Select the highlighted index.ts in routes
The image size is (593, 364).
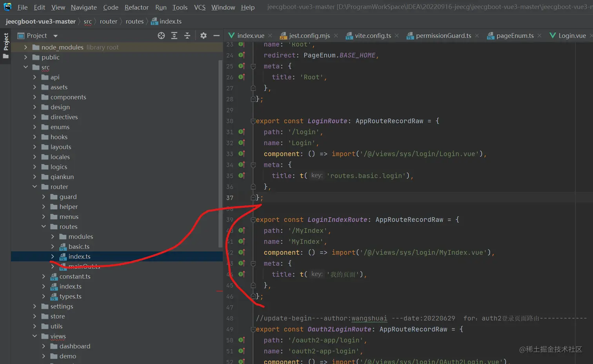coord(79,257)
